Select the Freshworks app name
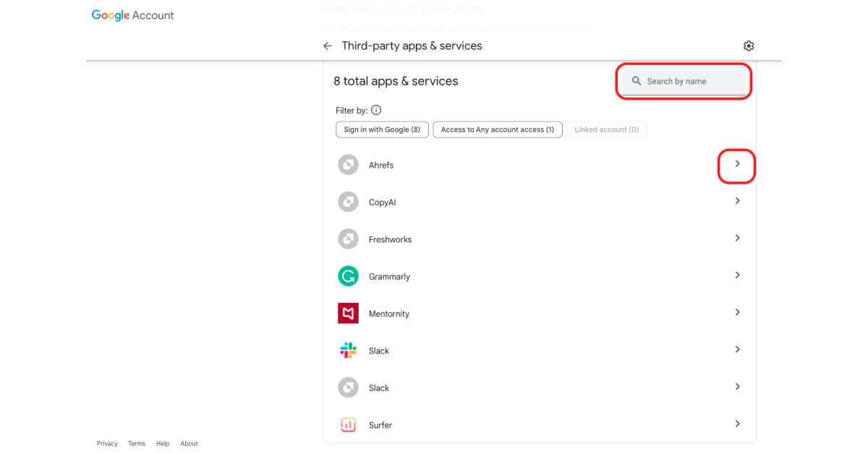Viewport: 868px width, 454px height. click(x=390, y=239)
